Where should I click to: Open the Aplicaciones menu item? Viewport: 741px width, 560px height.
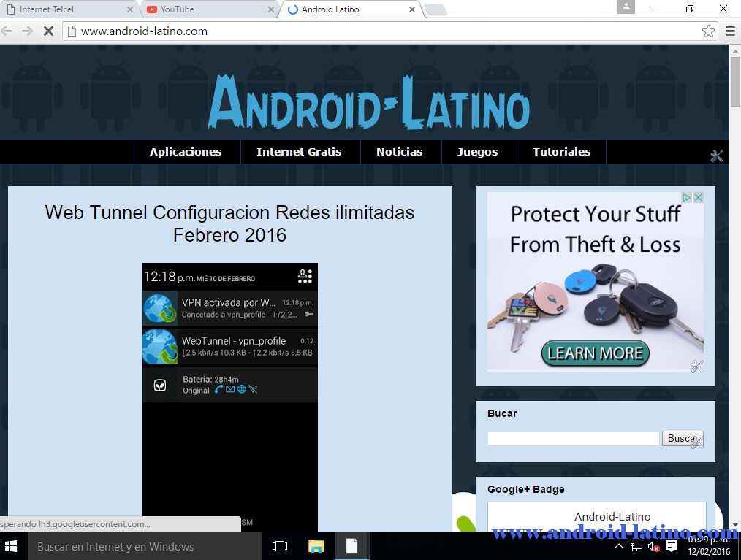[186, 152]
